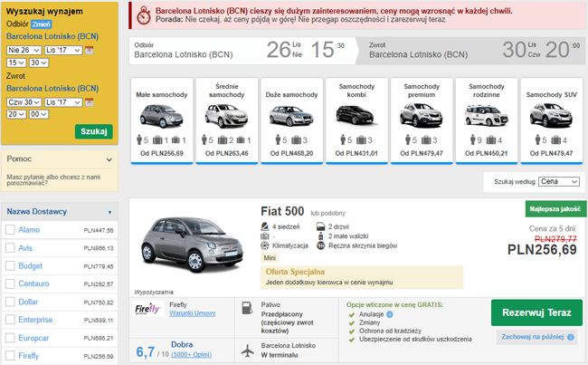This screenshot has width=588, height=365.
Task: Open the pickup hour dropdown 15
Action: pyautogui.click(x=16, y=62)
